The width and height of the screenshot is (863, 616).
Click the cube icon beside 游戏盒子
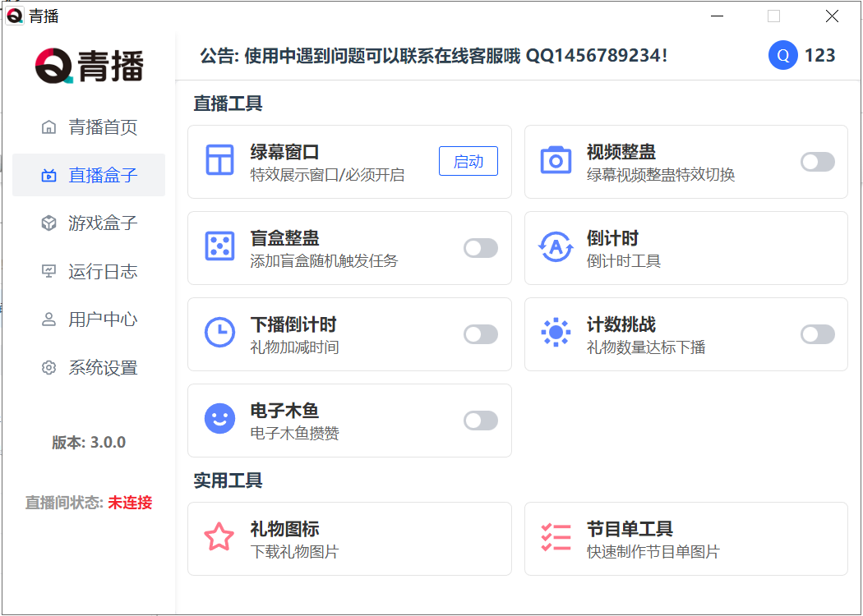tap(49, 223)
